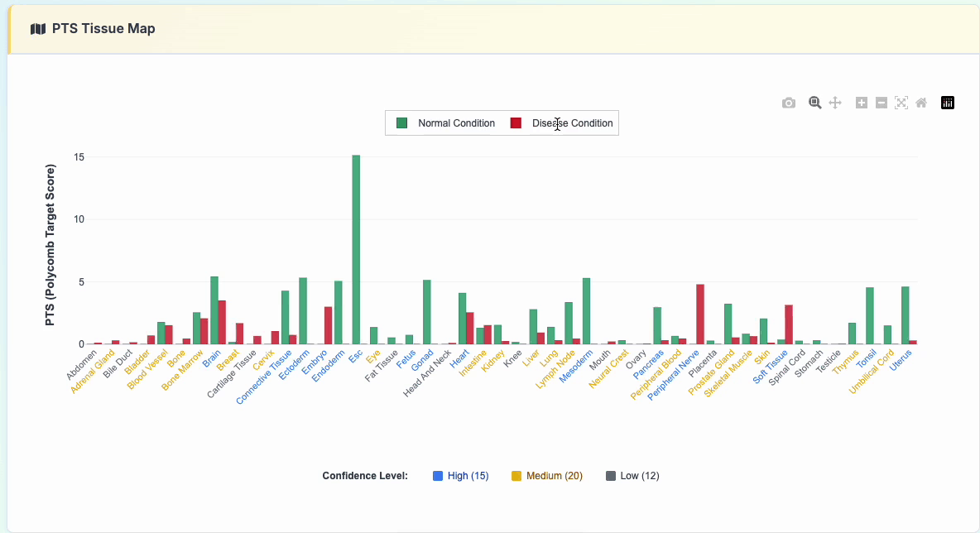980x533 pixels.
Task: Reset axes with the home icon
Action: (x=921, y=103)
